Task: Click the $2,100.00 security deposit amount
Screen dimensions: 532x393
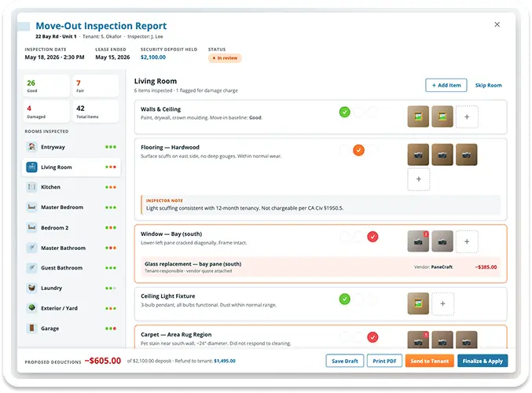Action: pyautogui.click(x=153, y=57)
